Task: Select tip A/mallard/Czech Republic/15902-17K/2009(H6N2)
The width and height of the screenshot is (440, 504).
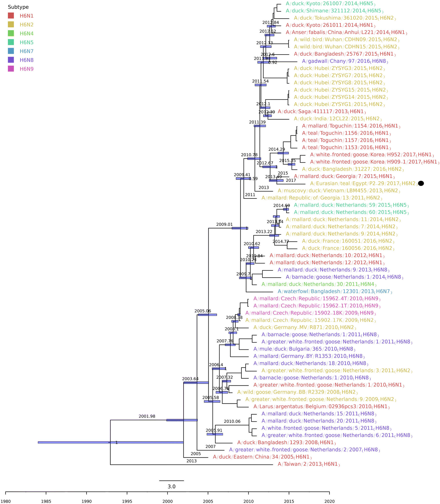Action: tap(311, 320)
